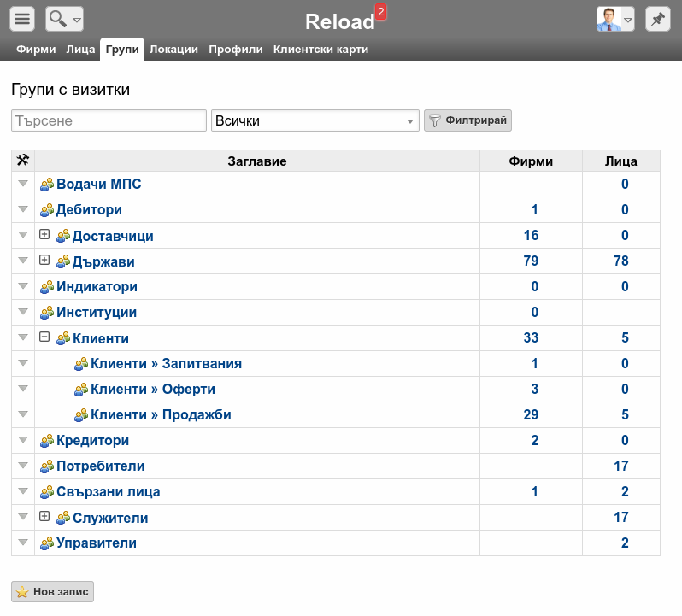Open the Всички filter dropdown

[315, 120]
